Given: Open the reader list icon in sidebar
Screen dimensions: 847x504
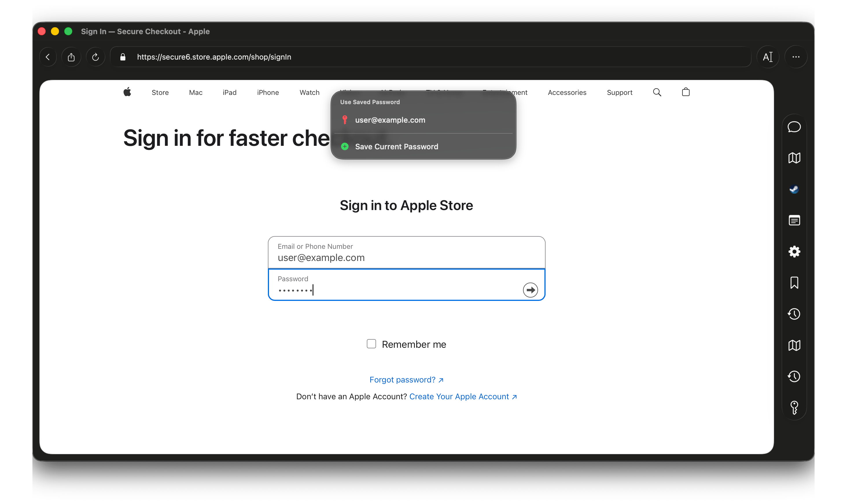Looking at the screenshot, I should click(794, 220).
